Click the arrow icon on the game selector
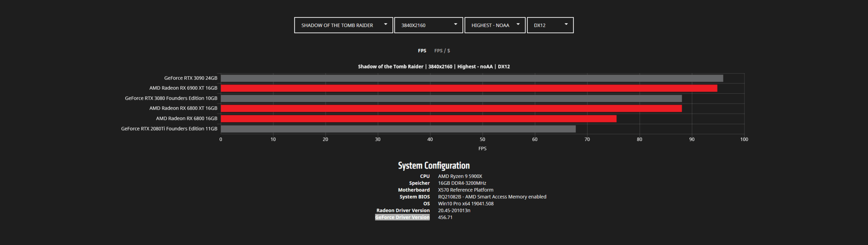Viewport: 868px width, 245px height. [386, 24]
